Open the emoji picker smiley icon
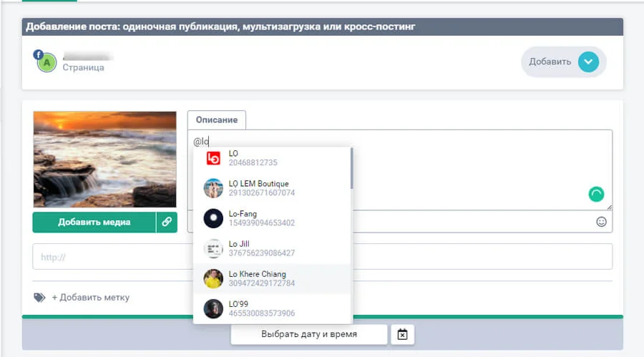The image size is (644, 357). pos(601,222)
